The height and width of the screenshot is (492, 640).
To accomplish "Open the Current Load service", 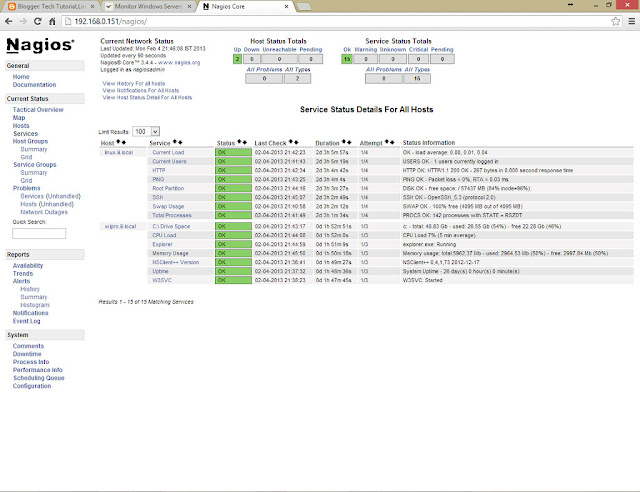I will 168,152.
